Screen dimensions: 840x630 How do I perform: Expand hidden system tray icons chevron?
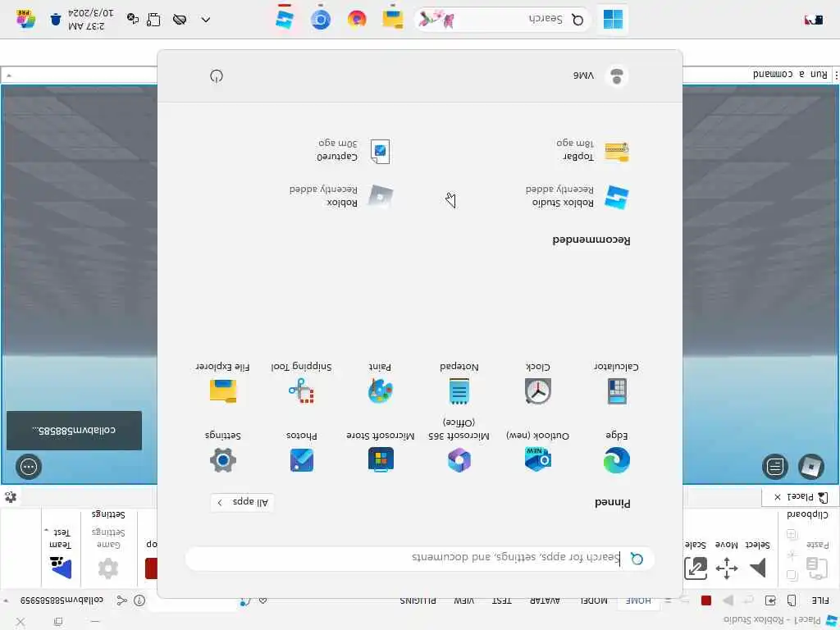(x=206, y=20)
